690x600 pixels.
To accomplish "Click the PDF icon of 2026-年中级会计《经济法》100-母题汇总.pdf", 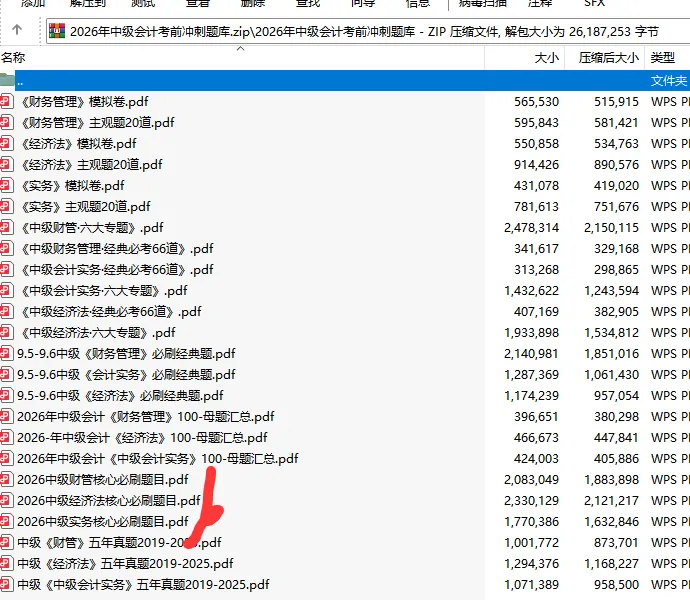I will click(x=6, y=437).
